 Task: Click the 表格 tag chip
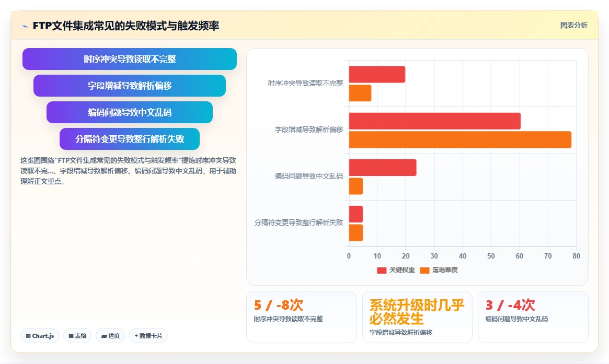pos(77,336)
